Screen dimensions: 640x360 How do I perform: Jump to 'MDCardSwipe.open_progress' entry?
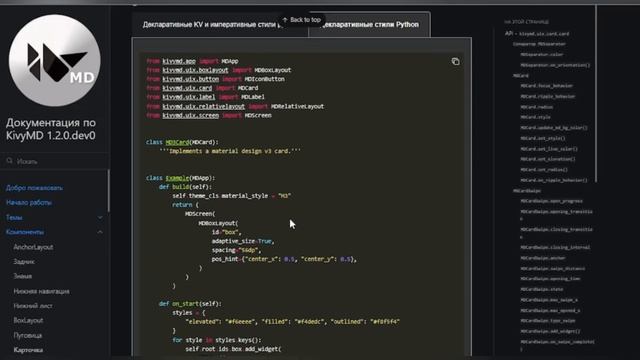(551, 201)
